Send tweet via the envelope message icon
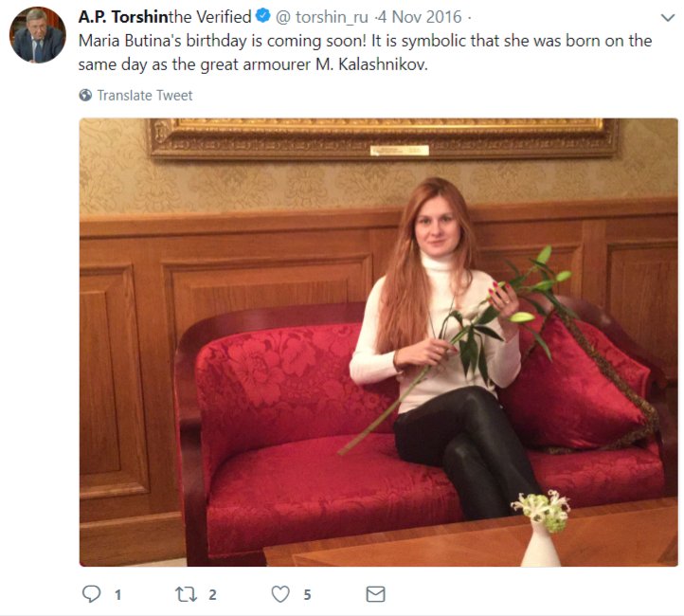Image resolution: width=684 pixels, height=616 pixels. pyautogui.click(x=375, y=594)
